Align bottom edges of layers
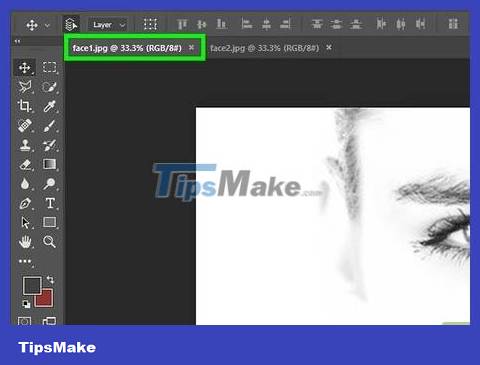480x365 pixels. click(221, 24)
